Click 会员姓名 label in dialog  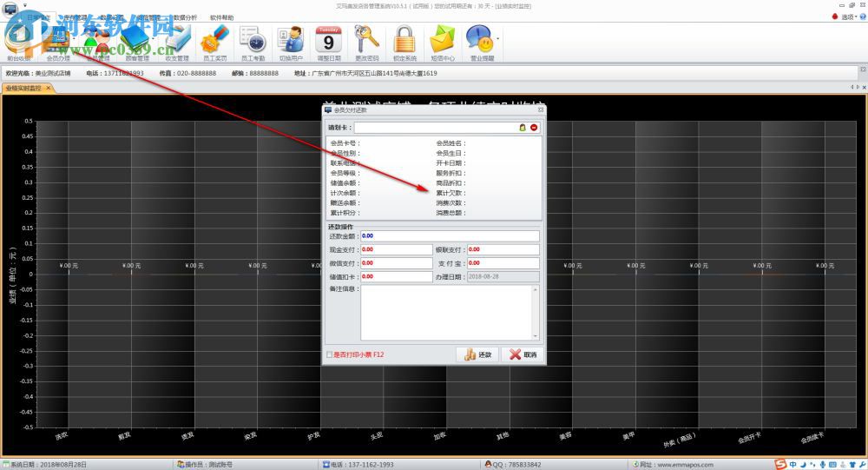pyautogui.click(x=450, y=143)
